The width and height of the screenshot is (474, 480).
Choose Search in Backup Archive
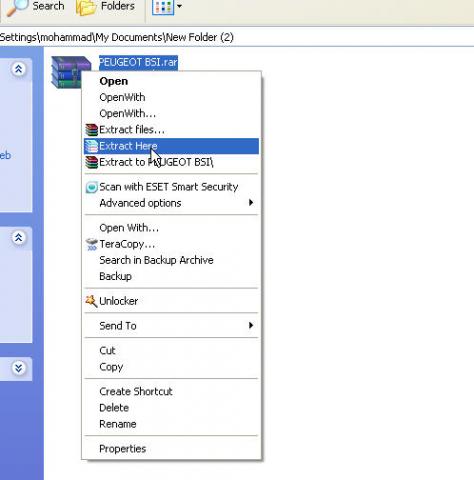point(171,260)
